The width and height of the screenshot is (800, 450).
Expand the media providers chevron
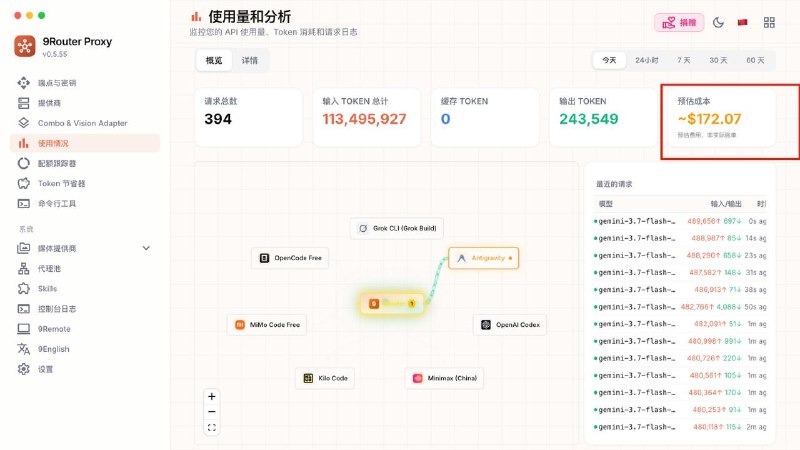coord(146,248)
